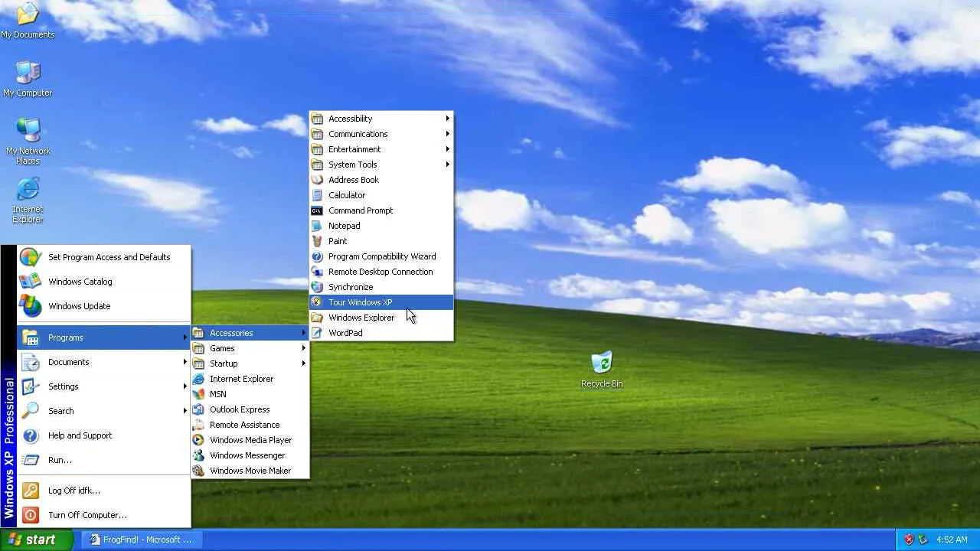Expand the Entertainment submenu arrow
980x551 pixels.
tap(447, 149)
